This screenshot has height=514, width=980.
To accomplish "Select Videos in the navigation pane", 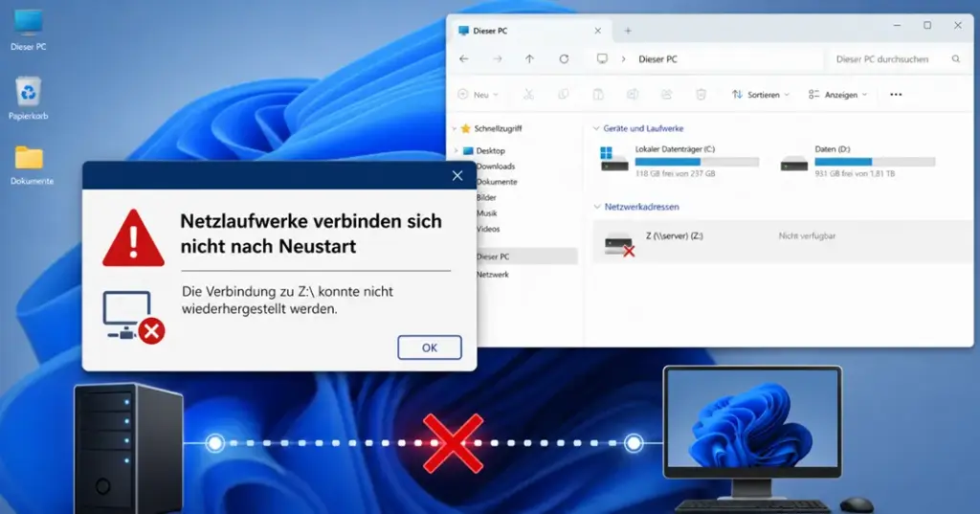I will (487, 229).
